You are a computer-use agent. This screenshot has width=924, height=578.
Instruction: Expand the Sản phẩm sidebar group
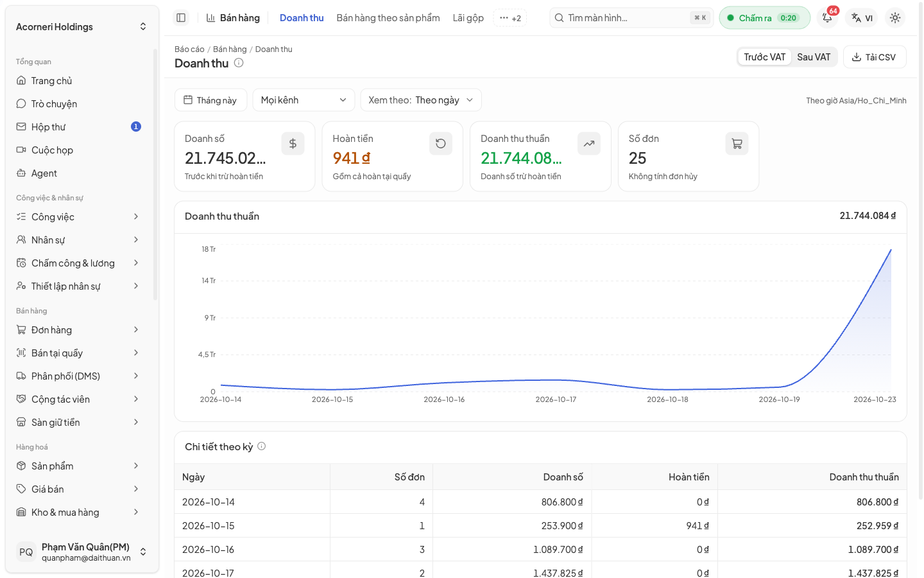79,466
